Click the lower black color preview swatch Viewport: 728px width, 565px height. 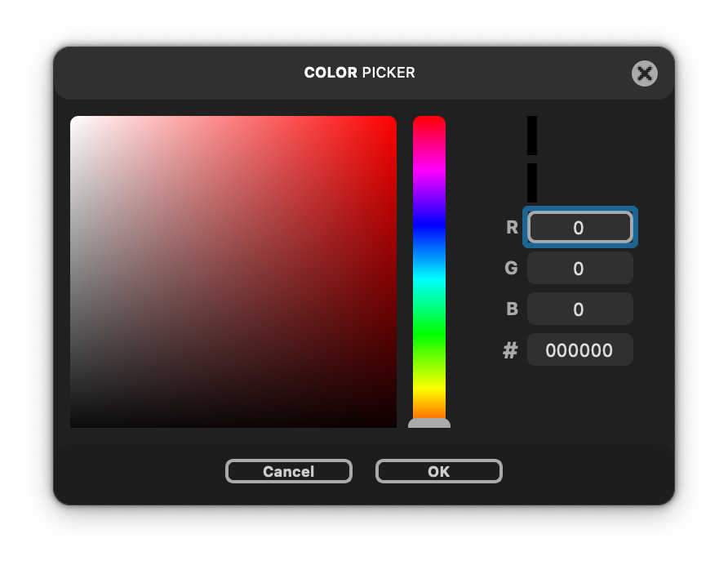[x=532, y=183]
